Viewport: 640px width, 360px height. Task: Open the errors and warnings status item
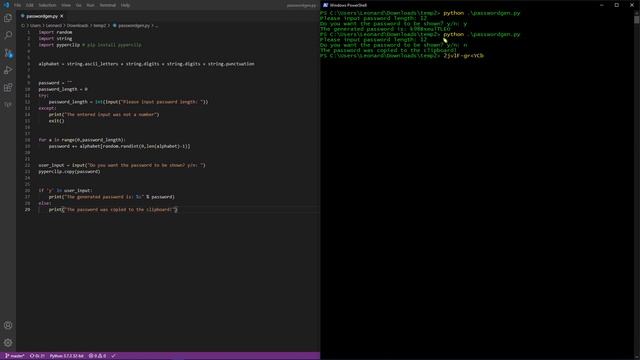coord(97,356)
